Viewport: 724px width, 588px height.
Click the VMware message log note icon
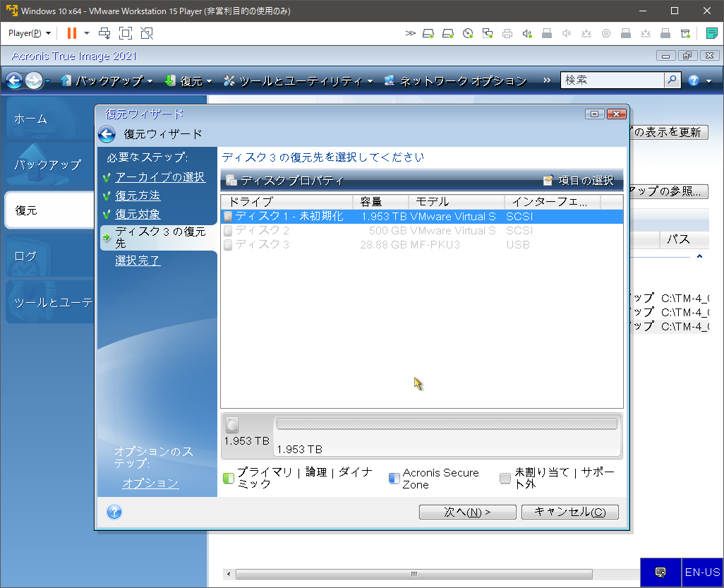tap(711, 33)
